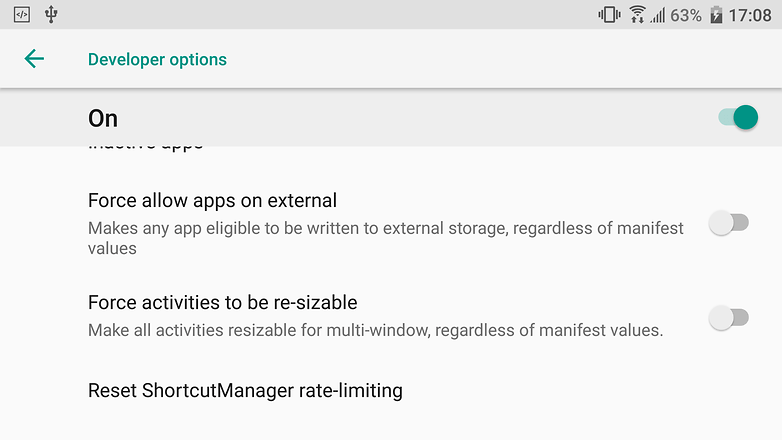Turn off the Developer options master switch
This screenshot has width=782, height=440.
[738, 117]
